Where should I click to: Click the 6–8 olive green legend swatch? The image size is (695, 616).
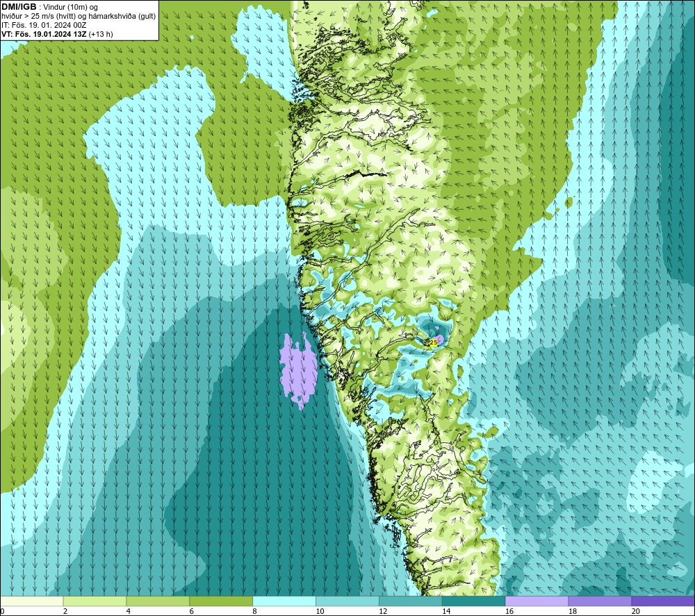point(221,601)
